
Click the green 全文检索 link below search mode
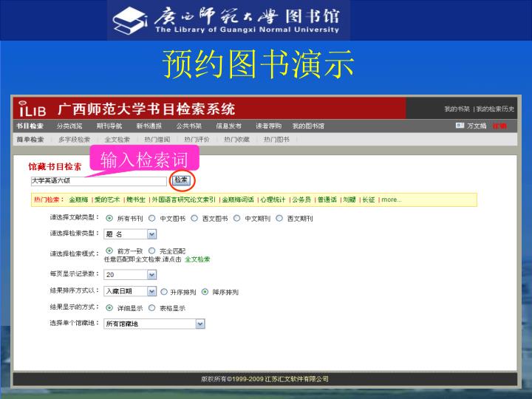197,259
